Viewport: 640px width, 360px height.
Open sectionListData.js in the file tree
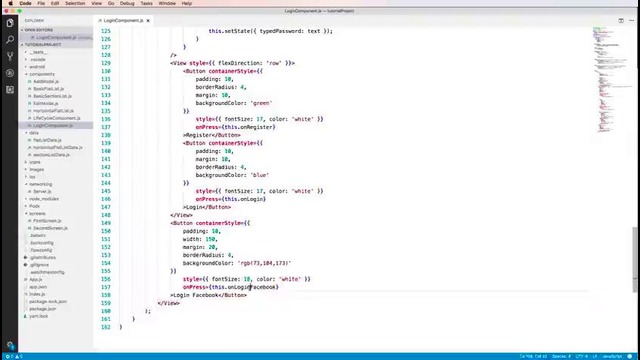[51, 155]
